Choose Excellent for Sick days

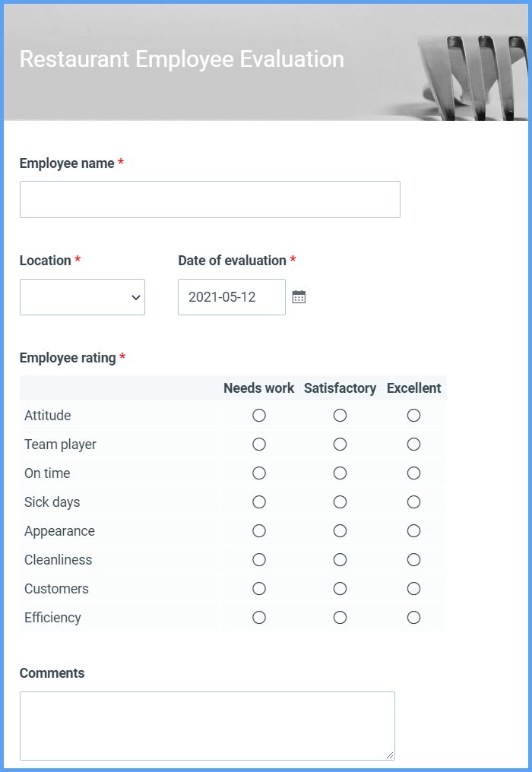click(413, 501)
